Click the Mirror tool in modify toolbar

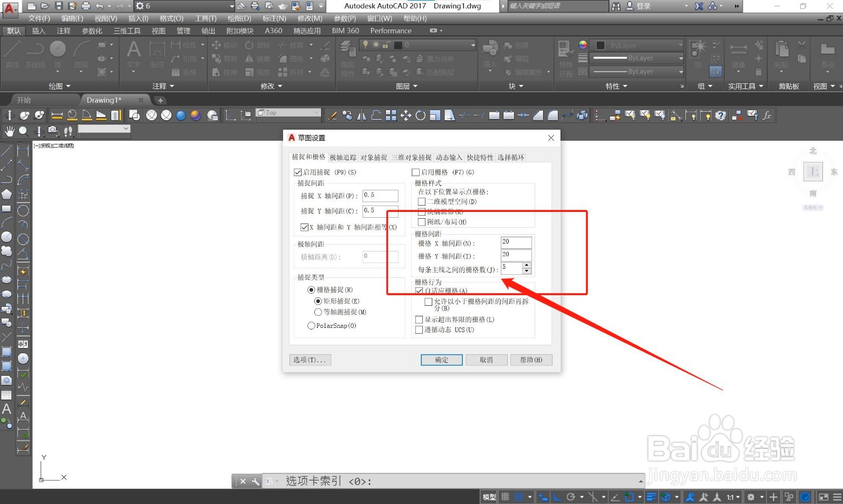(x=362, y=115)
